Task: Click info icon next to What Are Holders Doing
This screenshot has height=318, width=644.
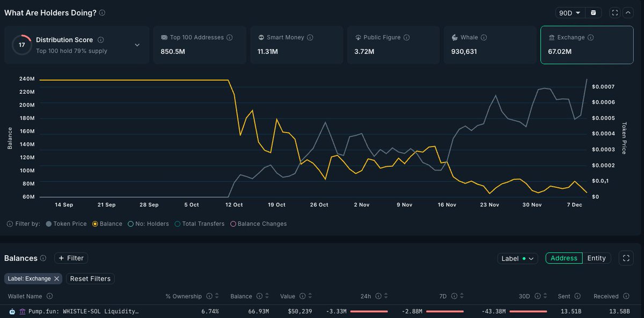Action: coord(103,13)
